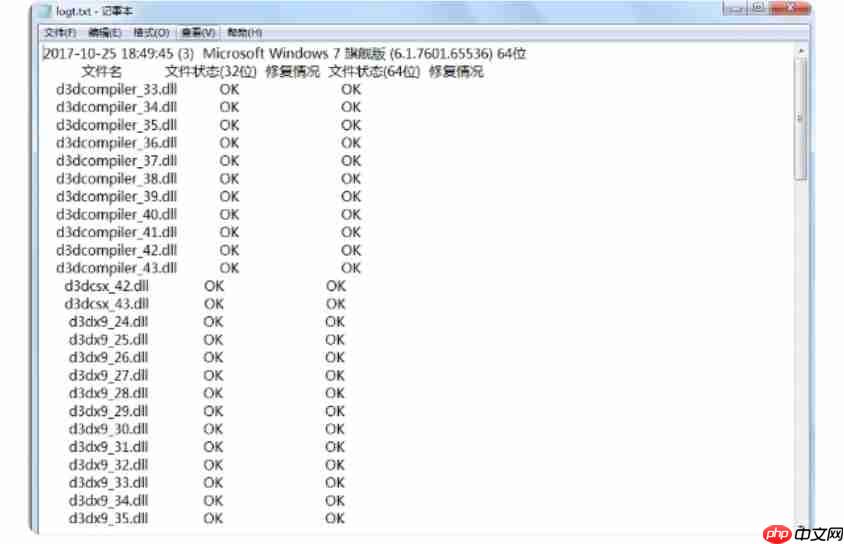This screenshot has width=844, height=544.
Task: Open the 帮助(H) menu
Action: coord(244,33)
